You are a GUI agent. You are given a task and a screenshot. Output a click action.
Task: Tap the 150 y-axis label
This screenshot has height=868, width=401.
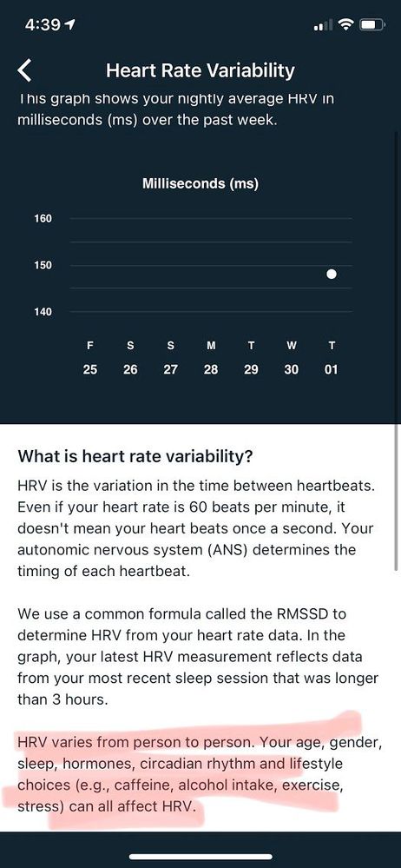(43, 265)
